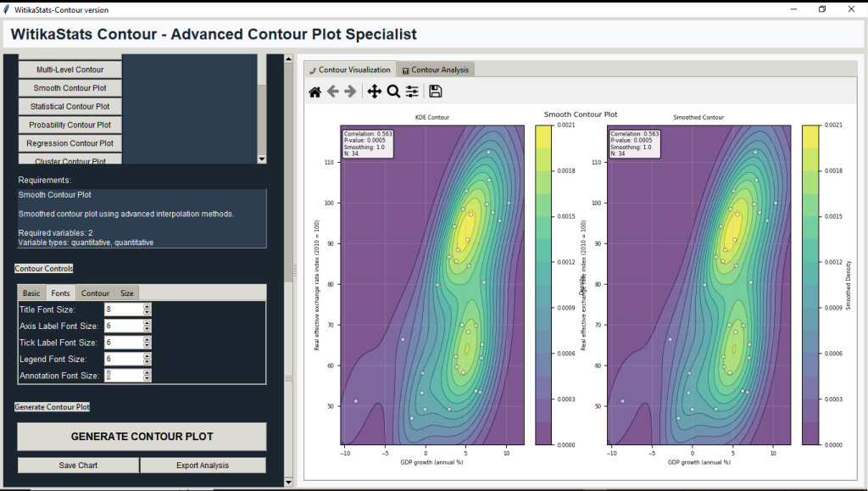
Task: Click the Contour Controls label
Action: 44,269
